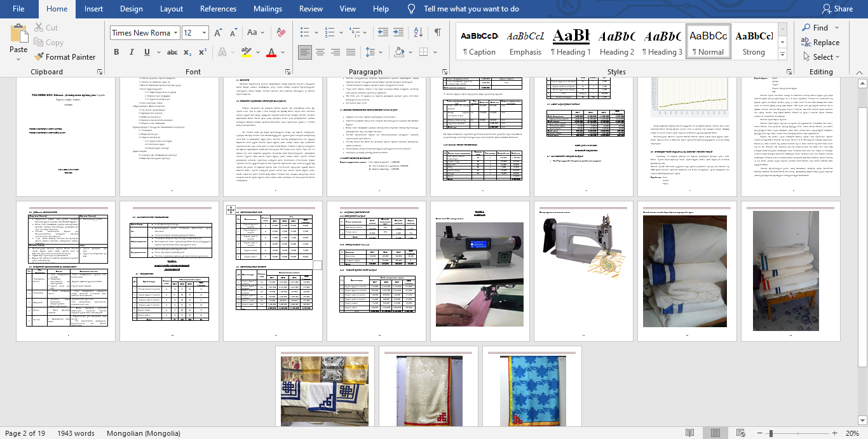The image size is (868, 439).
Task: Click the Paste clipboard icon
Action: click(18, 33)
